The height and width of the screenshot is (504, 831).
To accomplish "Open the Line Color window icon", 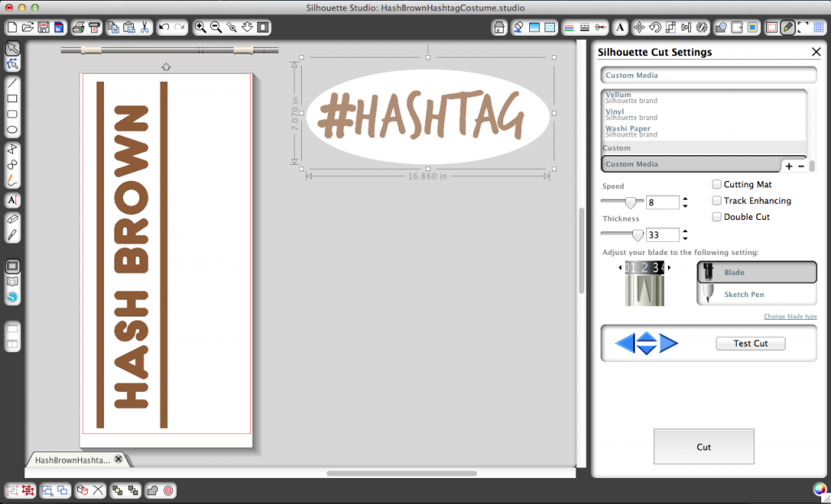I will click(569, 27).
